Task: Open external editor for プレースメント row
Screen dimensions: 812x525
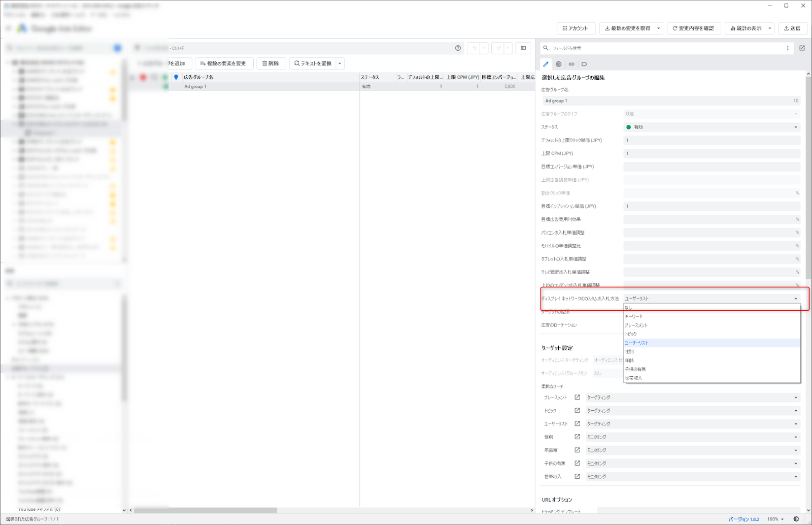Action: tap(577, 398)
